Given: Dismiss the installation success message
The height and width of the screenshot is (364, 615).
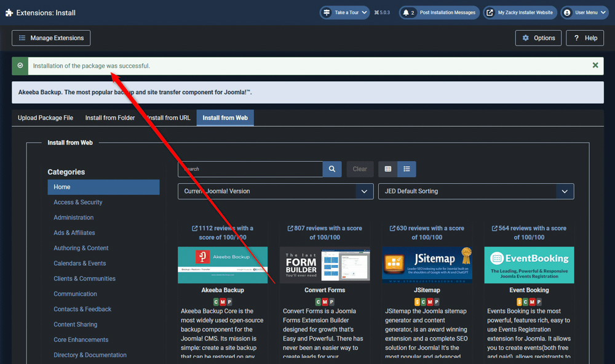Looking at the screenshot, I should [595, 65].
